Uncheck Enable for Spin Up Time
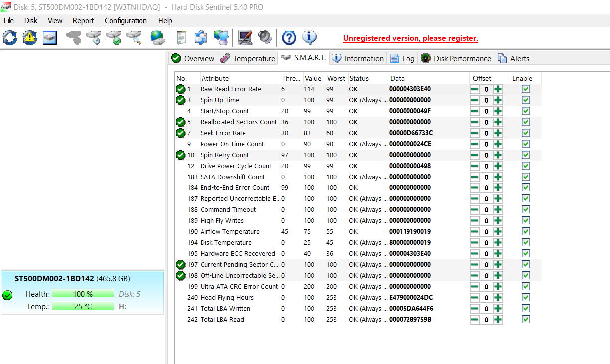This screenshot has width=610, height=364. pyautogui.click(x=525, y=100)
